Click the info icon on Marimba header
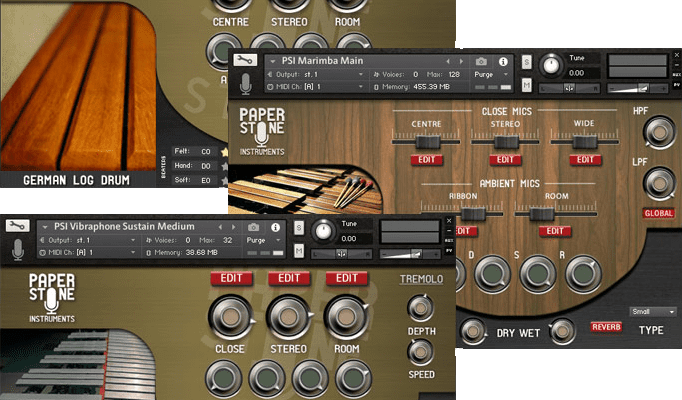This screenshot has height=400, width=682. tap(503, 62)
